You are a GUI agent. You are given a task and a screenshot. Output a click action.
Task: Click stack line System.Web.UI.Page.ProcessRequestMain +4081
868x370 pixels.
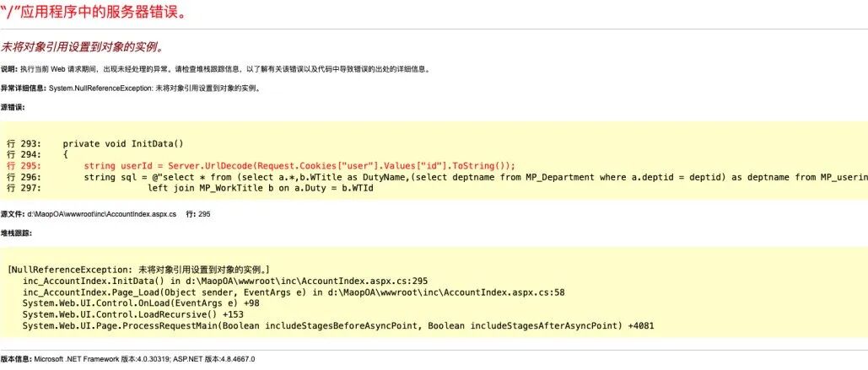338,326
